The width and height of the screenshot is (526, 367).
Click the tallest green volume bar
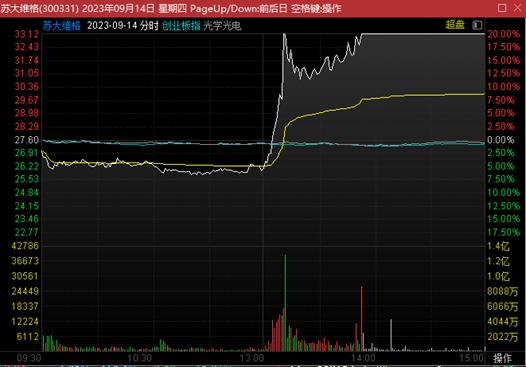[285, 303]
